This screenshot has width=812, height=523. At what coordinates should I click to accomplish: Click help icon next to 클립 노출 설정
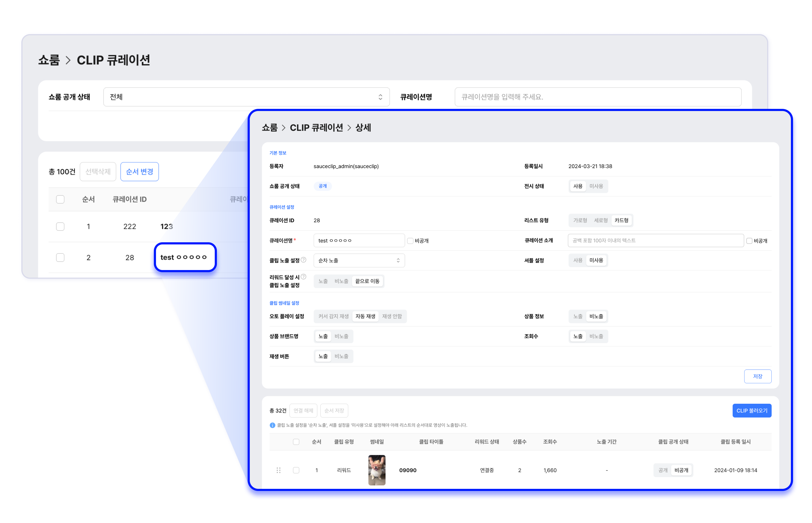[303, 260]
